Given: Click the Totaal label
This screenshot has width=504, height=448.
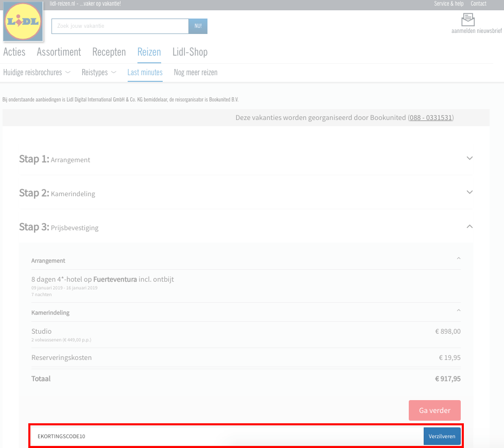Looking at the screenshot, I should tap(41, 379).
